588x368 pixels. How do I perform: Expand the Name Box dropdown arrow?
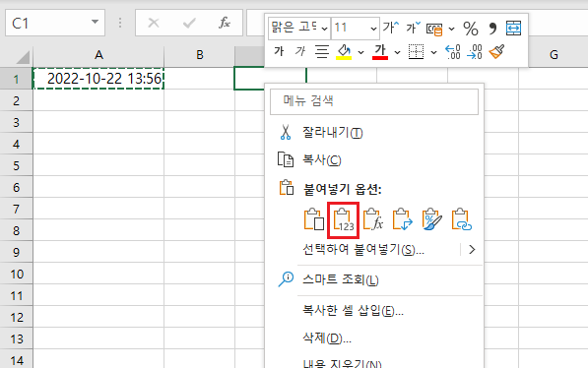tap(95, 22)
